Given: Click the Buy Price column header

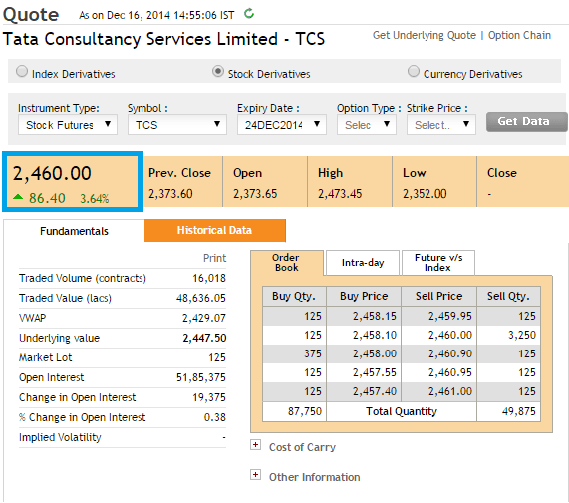Looking at the screenshot, I should pos(364,297).
